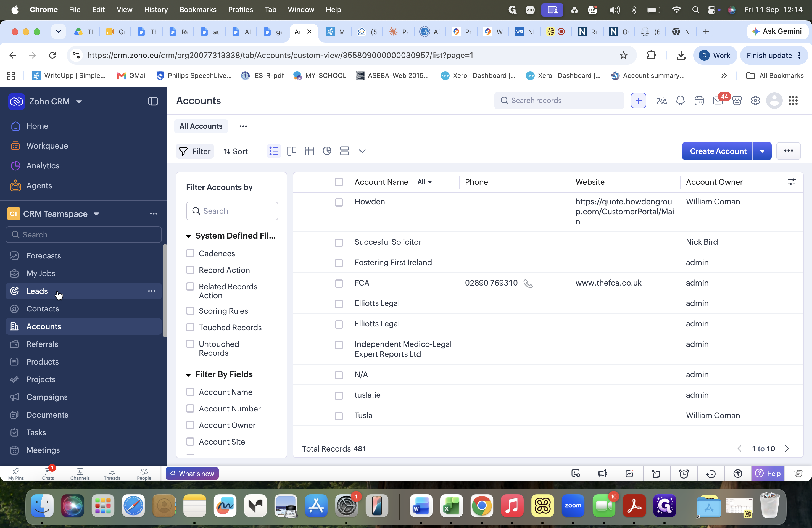This screenshot has height=528, width=812.
Task: Open the What's new button
Action: click(192, 473)
